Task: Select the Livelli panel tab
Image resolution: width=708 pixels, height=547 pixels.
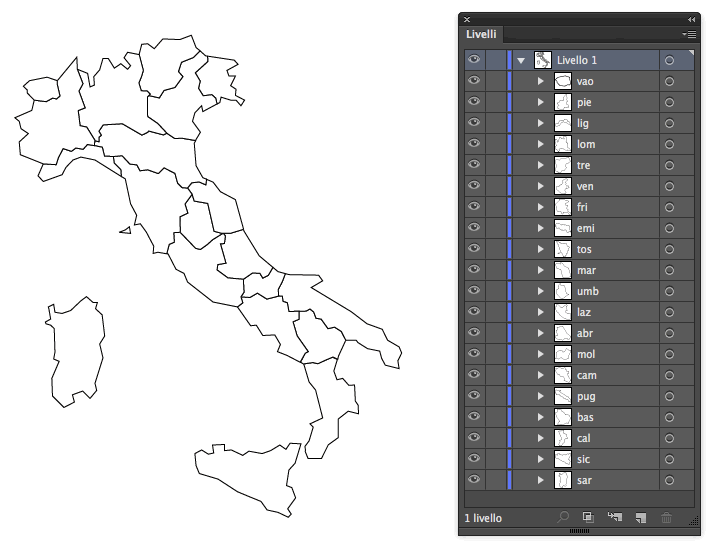Action: [482, 34]
